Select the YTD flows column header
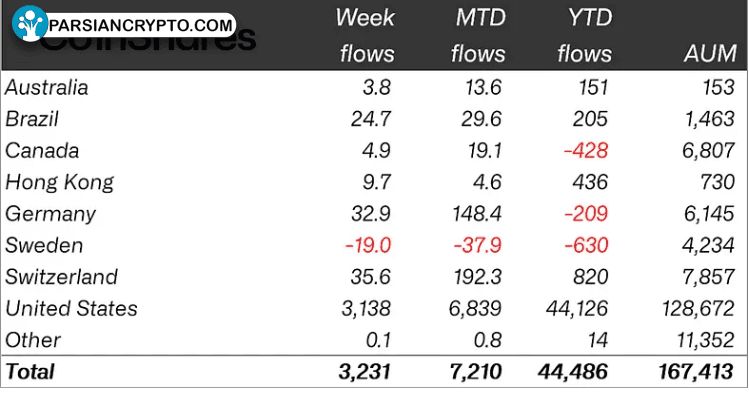The width and height of the screenshot is (749, 409). (585, 36)
